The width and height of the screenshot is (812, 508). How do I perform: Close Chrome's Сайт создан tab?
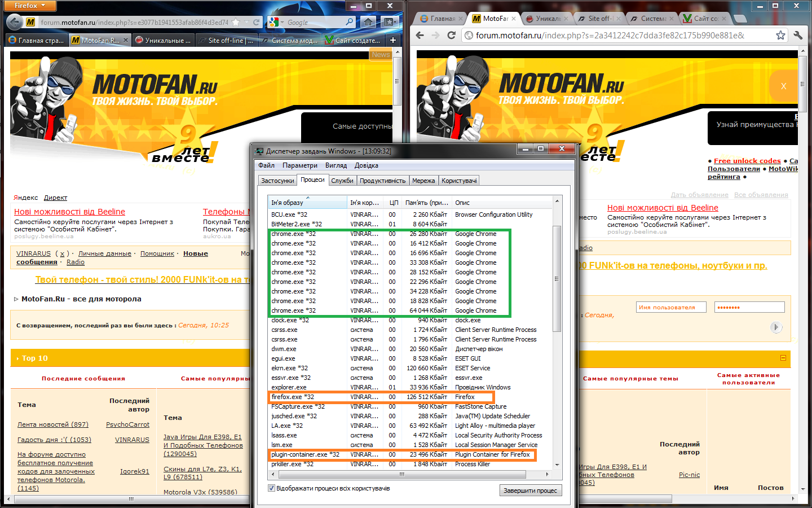point(724,19)
